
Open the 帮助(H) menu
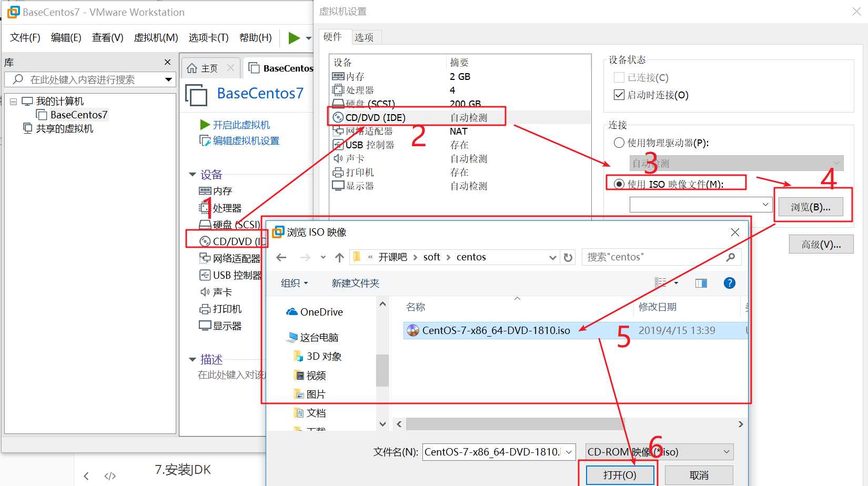pyautogui.click(x=255, y=38)
